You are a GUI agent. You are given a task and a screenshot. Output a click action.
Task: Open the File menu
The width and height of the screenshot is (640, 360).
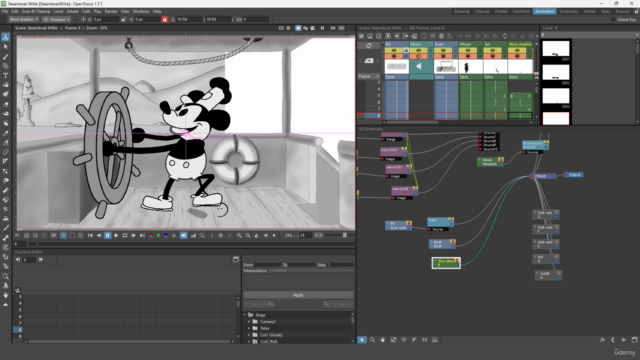pos(4,11)
